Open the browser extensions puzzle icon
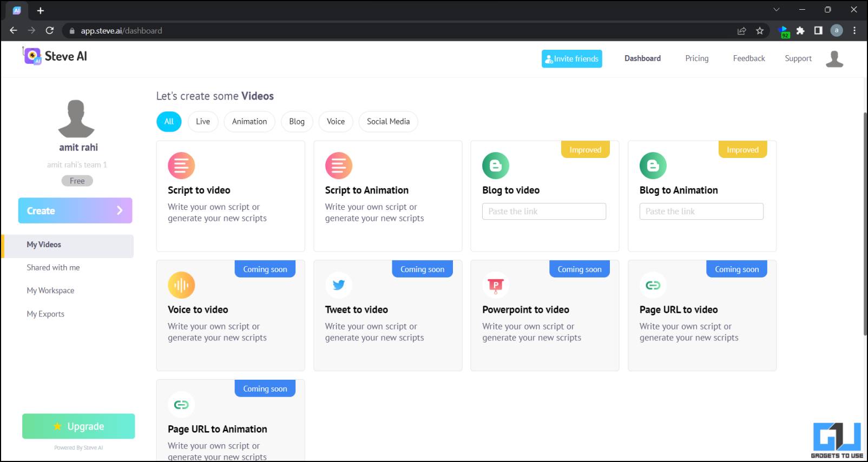This screenshot has width=868, height=462. (x=800, y=31)
